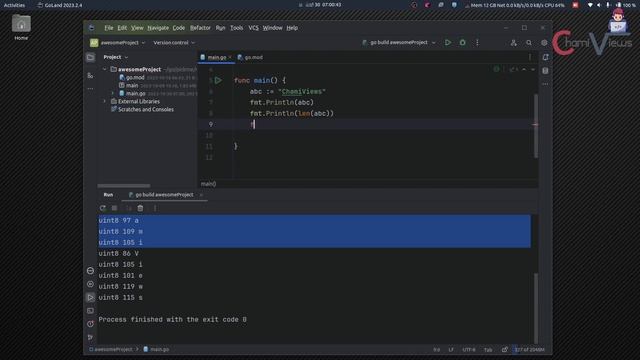
Task: Close the go build awesomeProject run tab
Action: point(201,195)
